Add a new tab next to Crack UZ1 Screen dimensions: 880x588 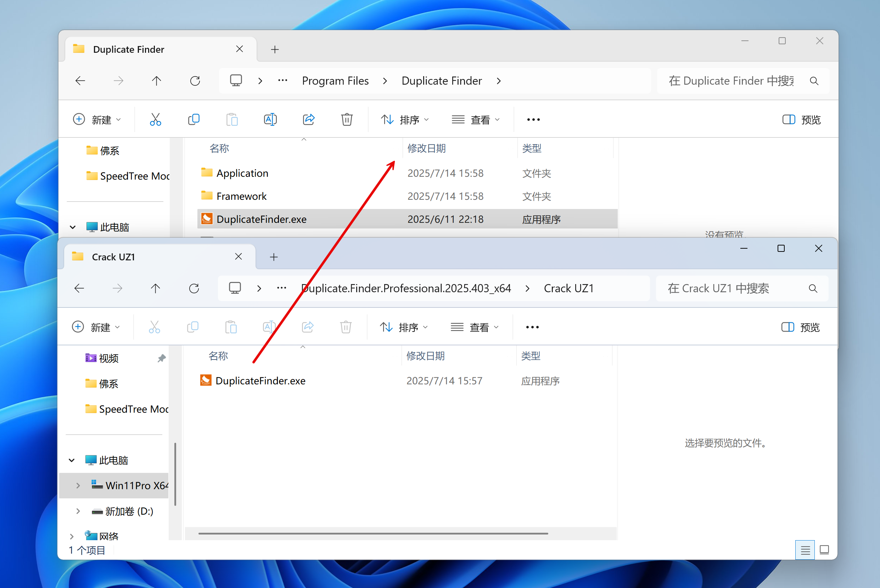[x=274, y=257]
